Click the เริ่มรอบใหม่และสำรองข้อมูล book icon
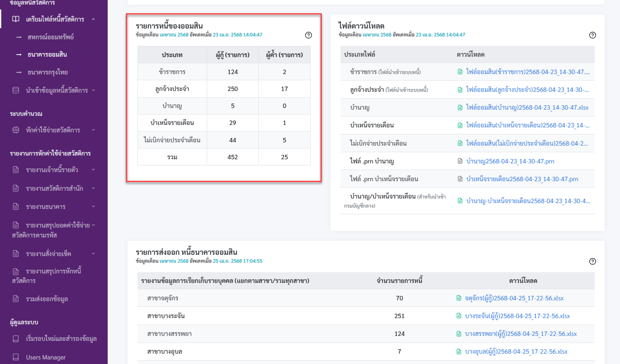Viewport: 620px width, 364px height. click(x=16, y=339)
